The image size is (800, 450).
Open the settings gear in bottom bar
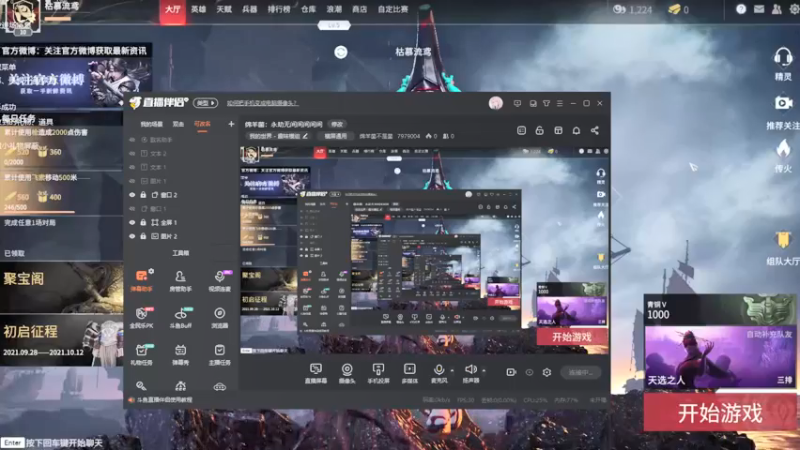546,372
